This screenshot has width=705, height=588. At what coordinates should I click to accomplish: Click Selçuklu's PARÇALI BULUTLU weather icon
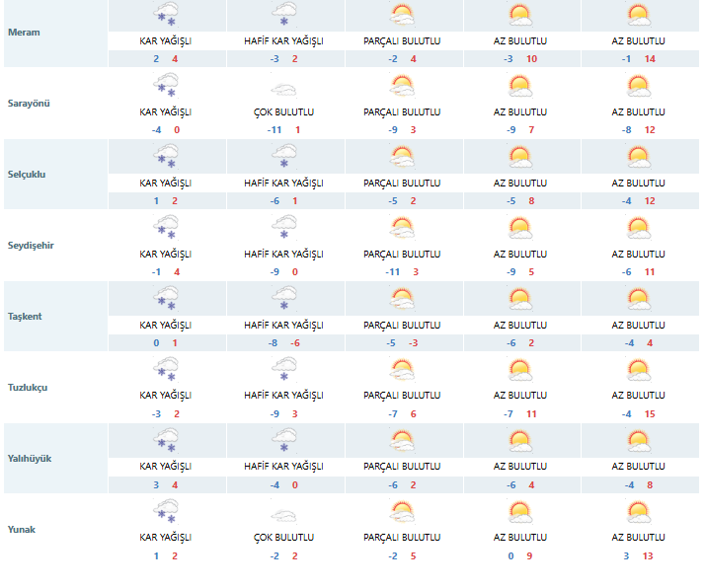click(402, 158)
